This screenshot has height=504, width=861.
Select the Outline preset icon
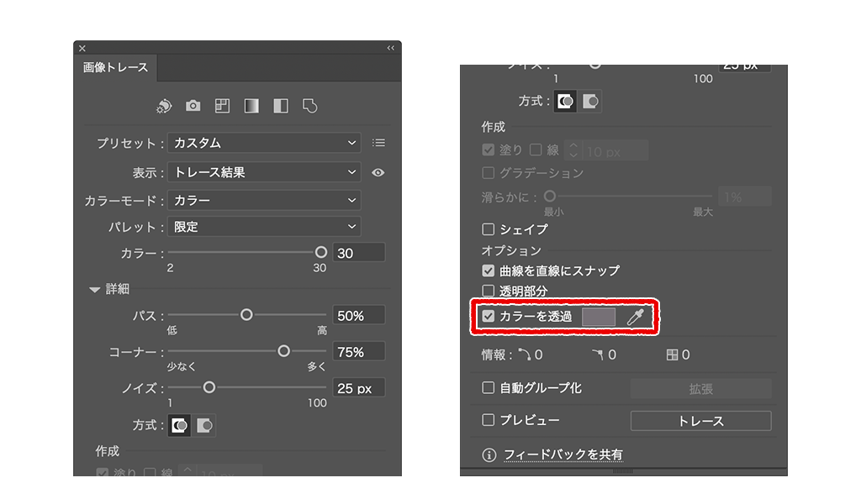tap(309, 106)
